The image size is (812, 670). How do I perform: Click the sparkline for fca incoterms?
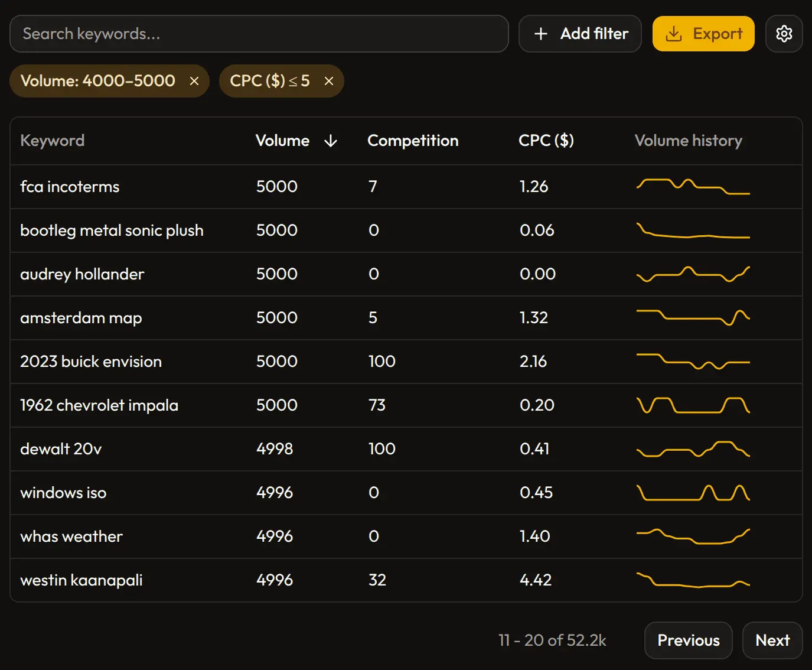[693, 186]
